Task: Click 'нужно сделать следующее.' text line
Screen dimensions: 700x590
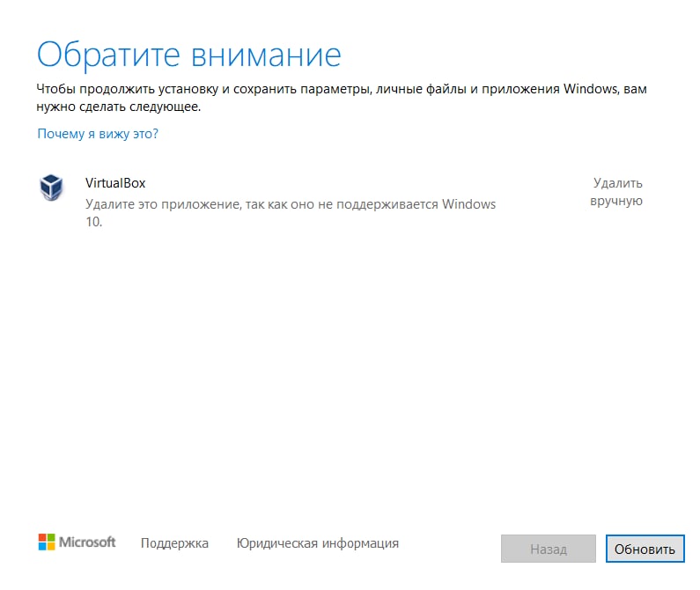Action: [x=118, y=107]
